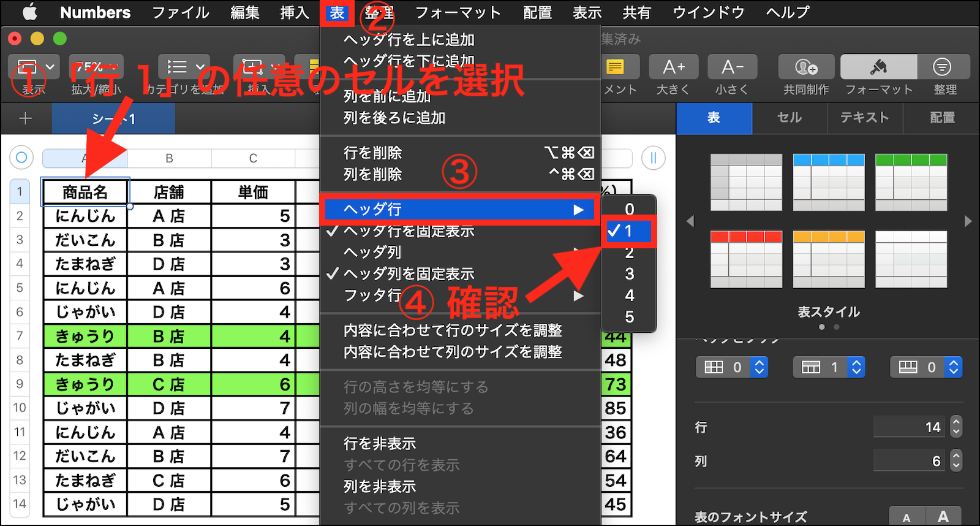Open header columns count dropdown arrows

(759, 367)
